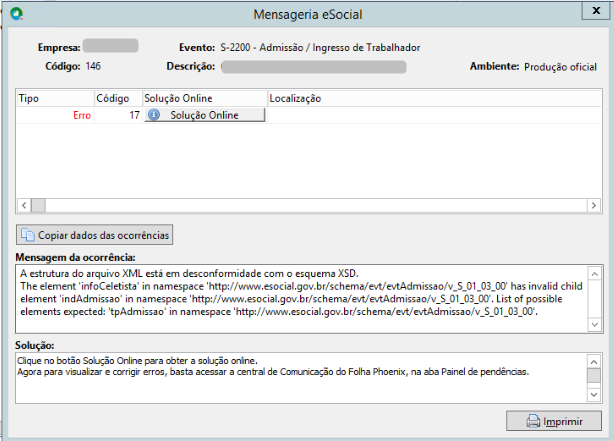Print the message using Imprimir
Viewport: 614px width, 441px height.
(x=554, y=421)
